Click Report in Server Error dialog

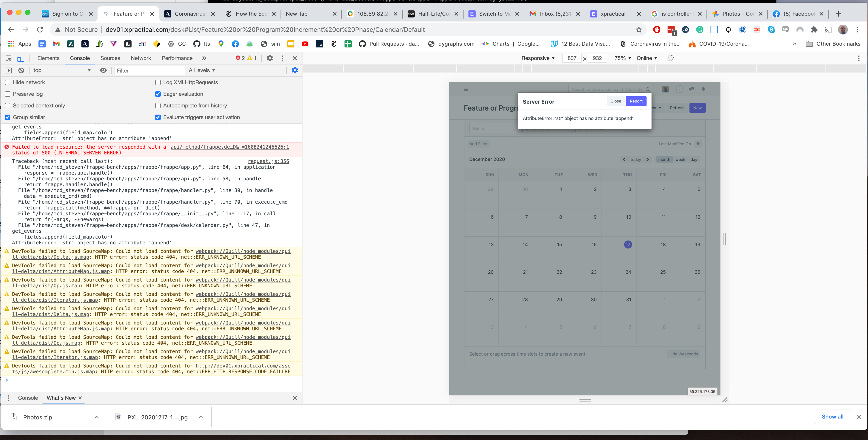click(x=636, y=101)
